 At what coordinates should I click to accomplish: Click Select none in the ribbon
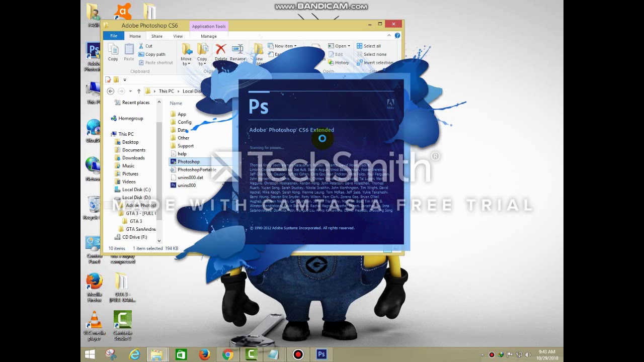coord(371,54)
